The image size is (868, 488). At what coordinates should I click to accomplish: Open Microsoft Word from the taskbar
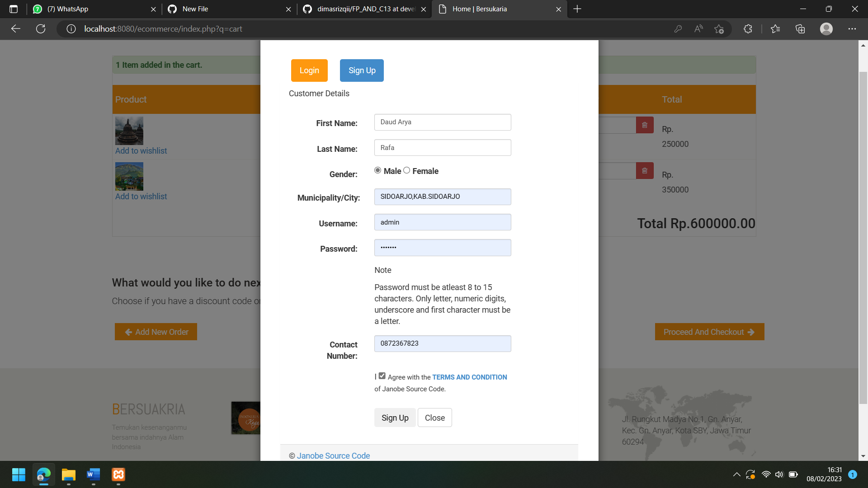coord(93,475)
